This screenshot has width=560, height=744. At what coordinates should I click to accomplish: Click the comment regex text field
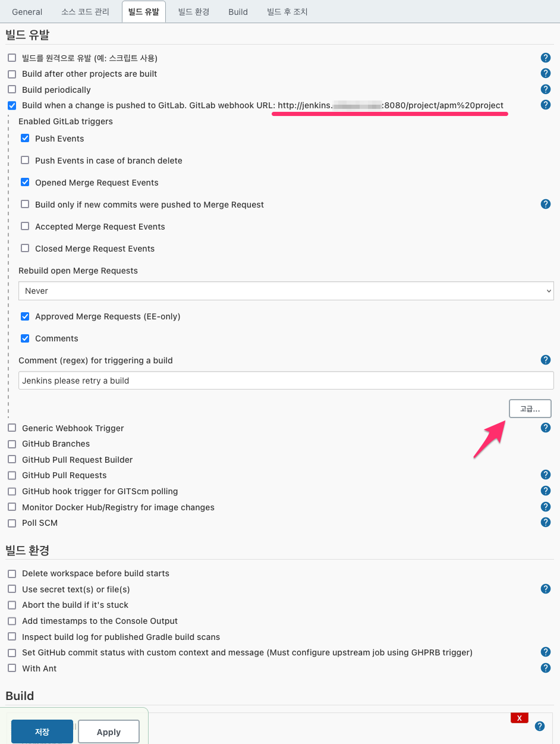click(x=286, y=381)
